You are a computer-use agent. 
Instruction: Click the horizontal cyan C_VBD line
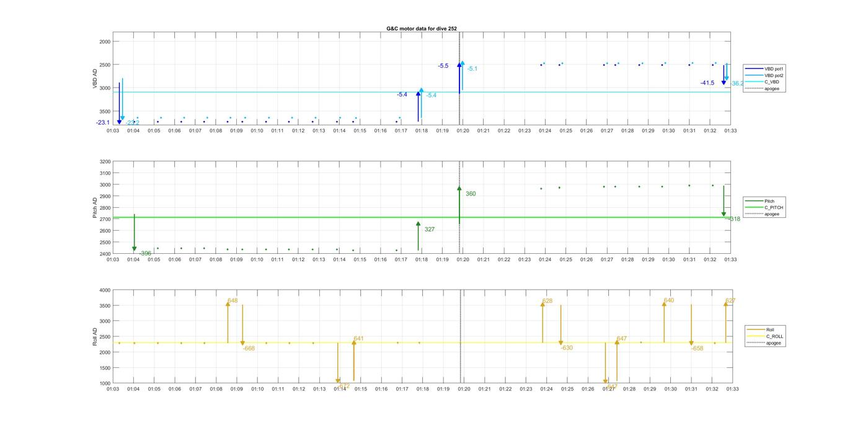pyautogui.click(x=422, y=92)
